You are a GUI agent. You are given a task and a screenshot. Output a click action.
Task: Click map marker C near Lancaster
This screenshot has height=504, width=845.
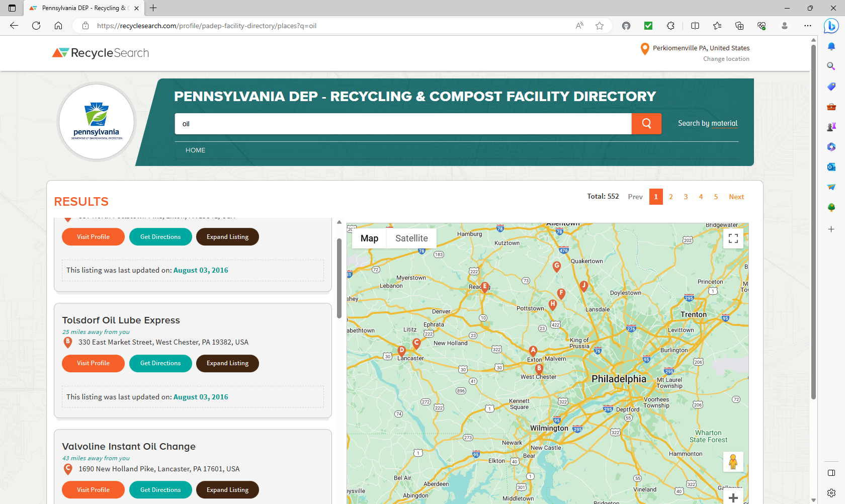coord(416,343)
